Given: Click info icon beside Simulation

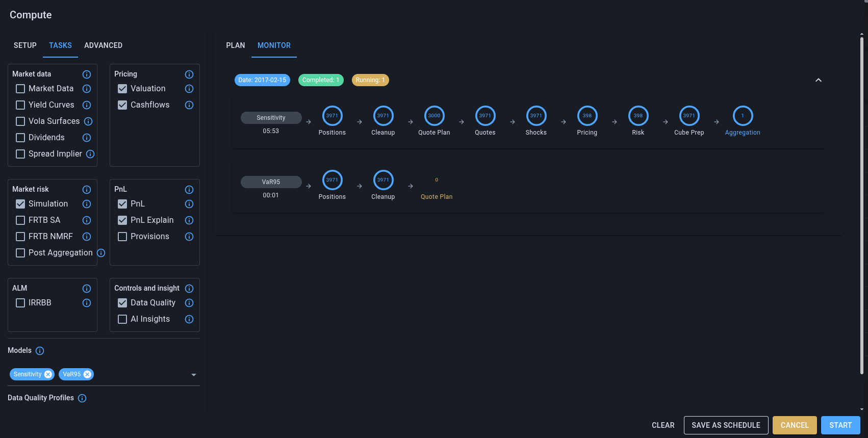Looking at the screenshot, I should (87, 204).
